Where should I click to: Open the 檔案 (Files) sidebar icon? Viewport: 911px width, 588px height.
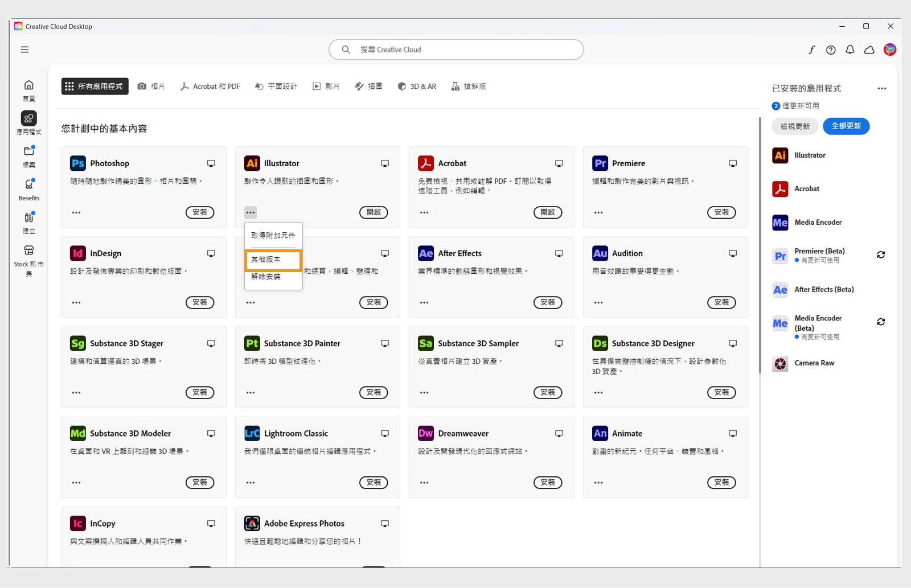click(x=28, y=151)
